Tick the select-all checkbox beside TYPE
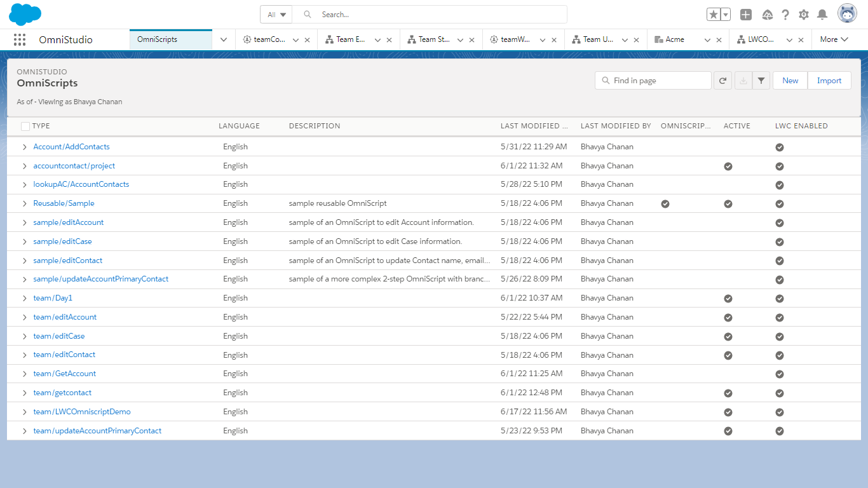868x488 pixels. pyautogui.click(x=25, y=126)
